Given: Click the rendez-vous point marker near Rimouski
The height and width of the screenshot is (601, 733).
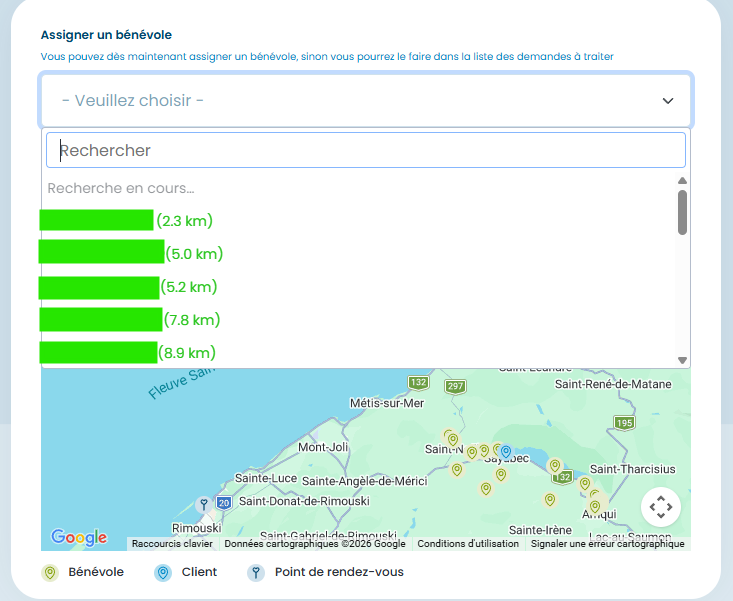Looking at the screenshot, I should point(204,503).
